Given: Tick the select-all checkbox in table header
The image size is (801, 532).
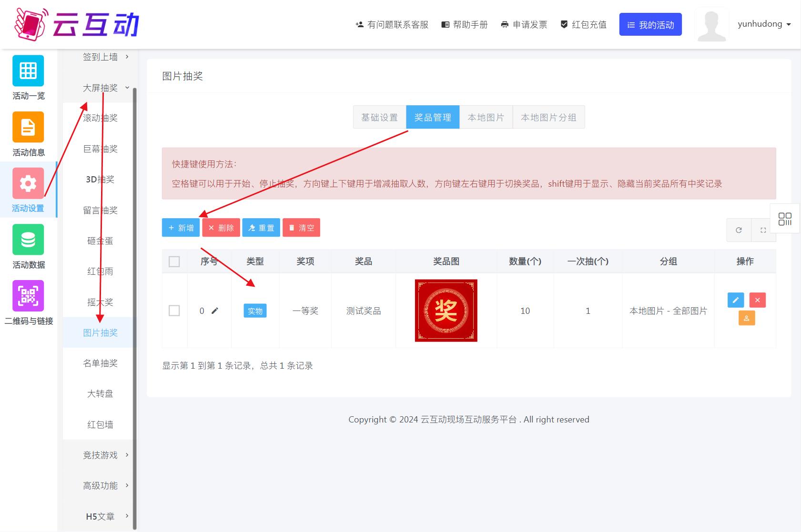Looking at the screenshot, I should 174,261.
